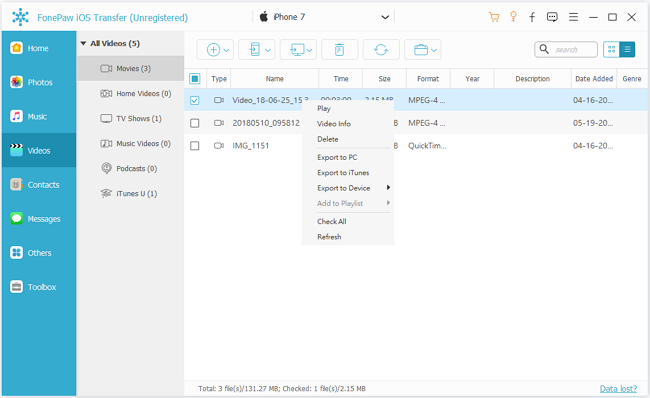Click the Add (plus) toolbar button
The width and height of the screenshot is (650, 398).
[213, 50]
